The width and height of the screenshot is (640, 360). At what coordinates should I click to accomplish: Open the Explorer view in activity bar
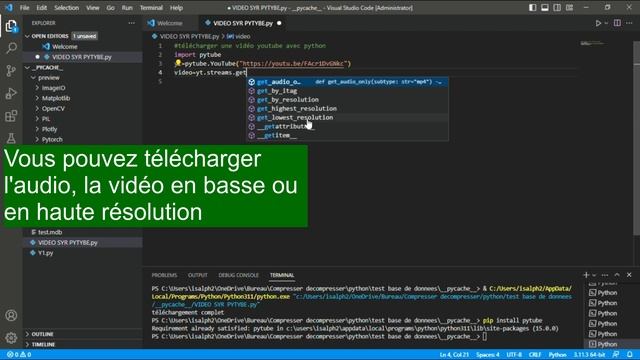pyautogui.click(x=11, y=26)
